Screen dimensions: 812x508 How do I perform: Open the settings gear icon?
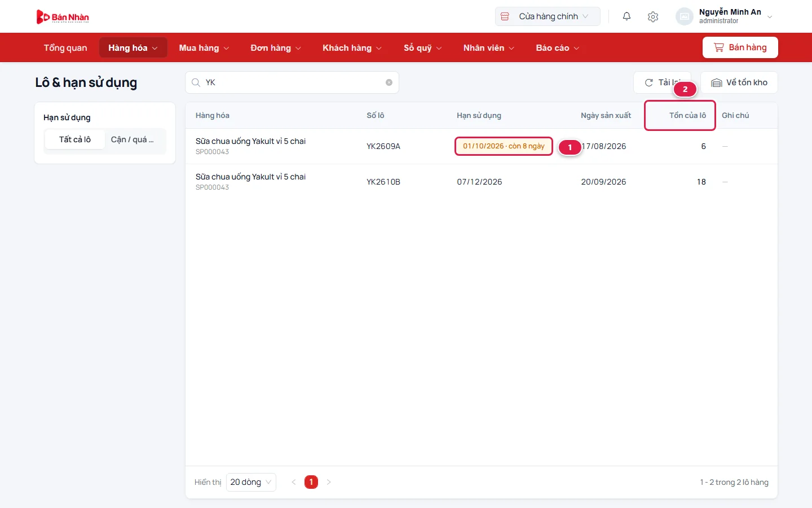(x=653, y=16)
